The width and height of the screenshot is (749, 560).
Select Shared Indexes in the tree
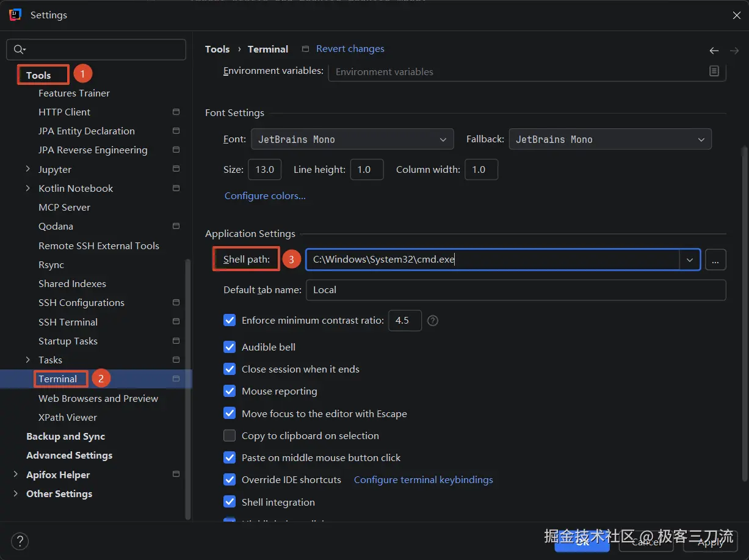(x=72, y=283)
